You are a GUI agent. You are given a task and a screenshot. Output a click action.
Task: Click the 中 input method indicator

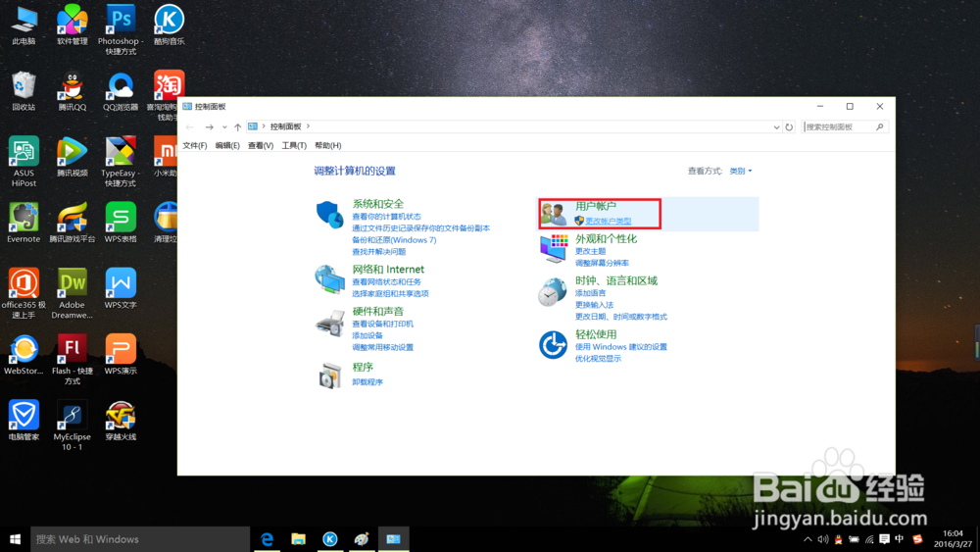[900, 539]
